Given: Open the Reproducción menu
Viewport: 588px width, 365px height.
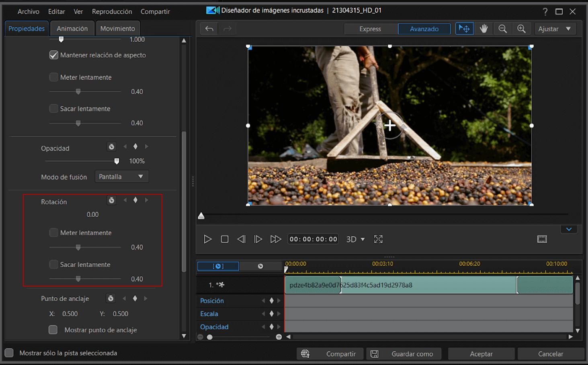Looking at the screenshot, I should coord(112,11).
